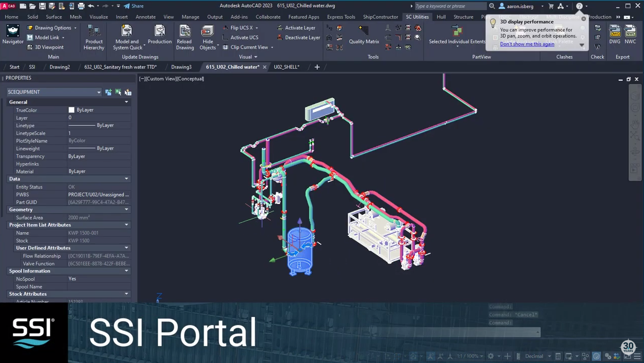Click the Conceptual visual style label
The height and width of the screenshot is (363, 644).
[x=190, y=79]
